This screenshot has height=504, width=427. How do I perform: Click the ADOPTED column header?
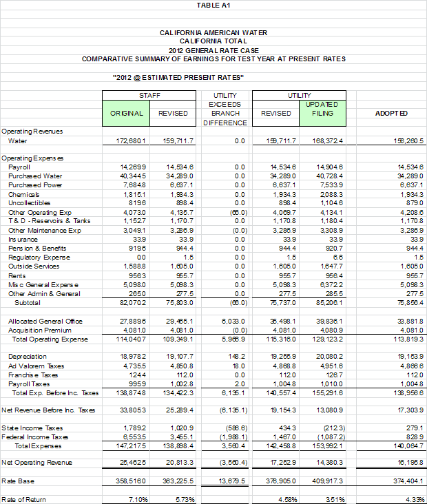[x=392, y=113]
